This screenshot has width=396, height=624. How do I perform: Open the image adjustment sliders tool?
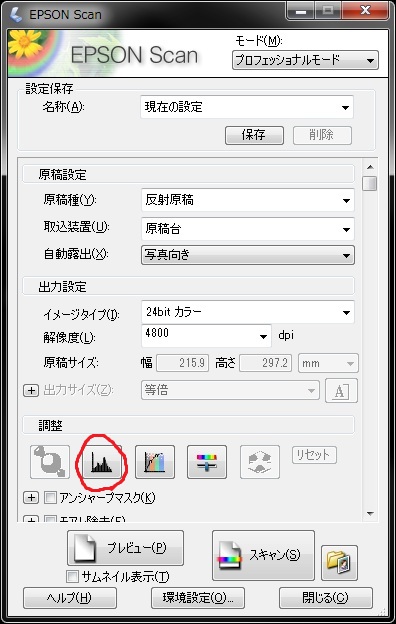coord(207,462)
